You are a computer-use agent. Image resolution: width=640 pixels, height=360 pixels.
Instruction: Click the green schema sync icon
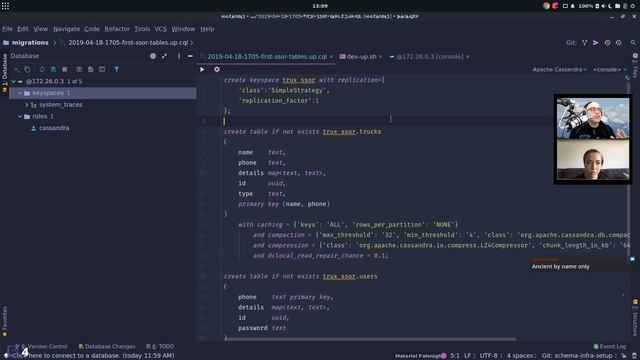(x=53, y=69)
